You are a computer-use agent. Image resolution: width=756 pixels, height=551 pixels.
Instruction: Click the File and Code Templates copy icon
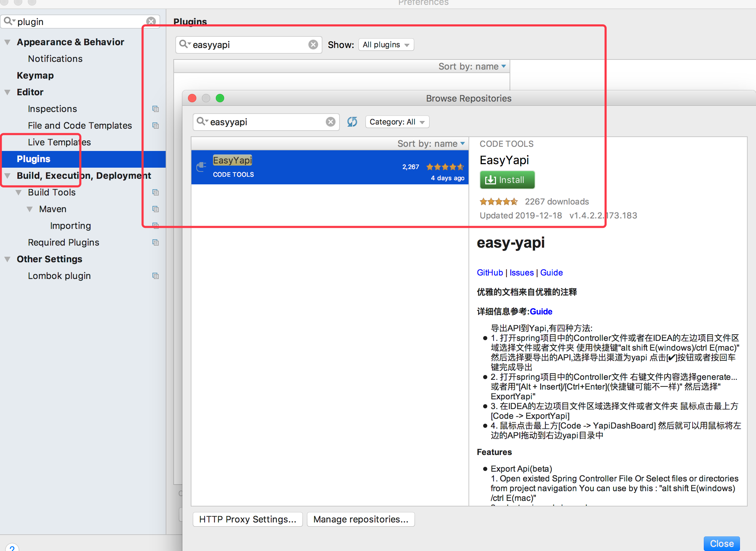(x=156, y=126)
